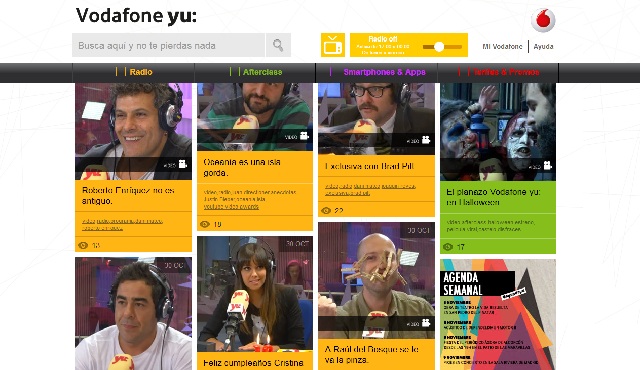Click the video camera icon on Oceanía card
Image resolution: width=640 pixels, height=370 pixels.
tap(304, 136)
